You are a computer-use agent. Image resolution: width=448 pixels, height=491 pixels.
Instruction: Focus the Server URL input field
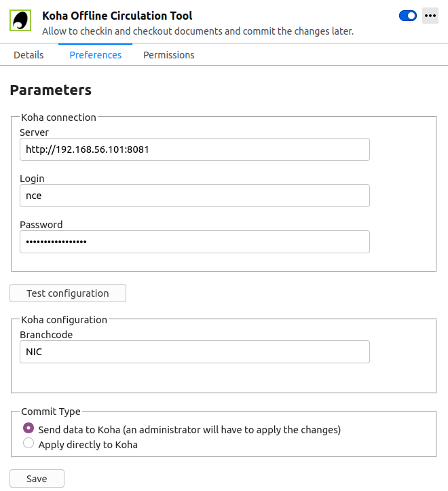click(194, 149)
